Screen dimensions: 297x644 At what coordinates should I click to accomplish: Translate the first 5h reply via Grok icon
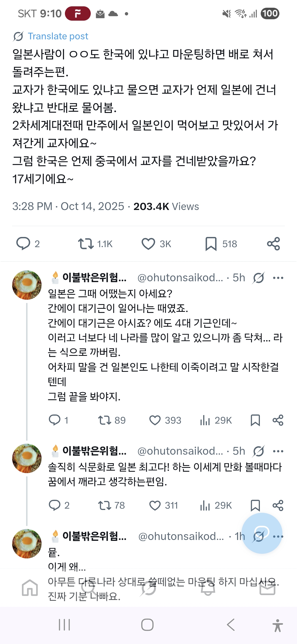[x=258, y=278]
